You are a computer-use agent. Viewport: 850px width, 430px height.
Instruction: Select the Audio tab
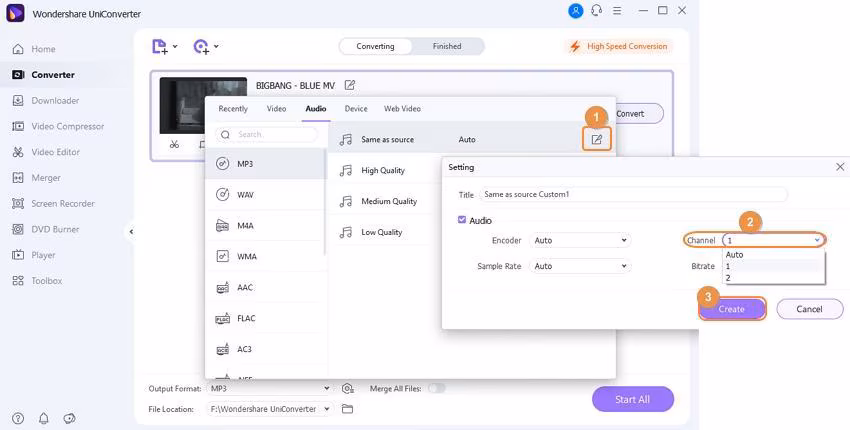click(315, 108)
